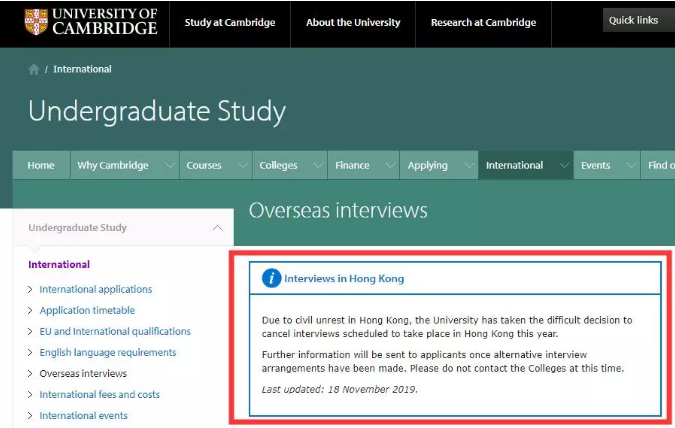
Task: Click the blue info icon beside Interviews in Hong Kong
Action: 271,278
